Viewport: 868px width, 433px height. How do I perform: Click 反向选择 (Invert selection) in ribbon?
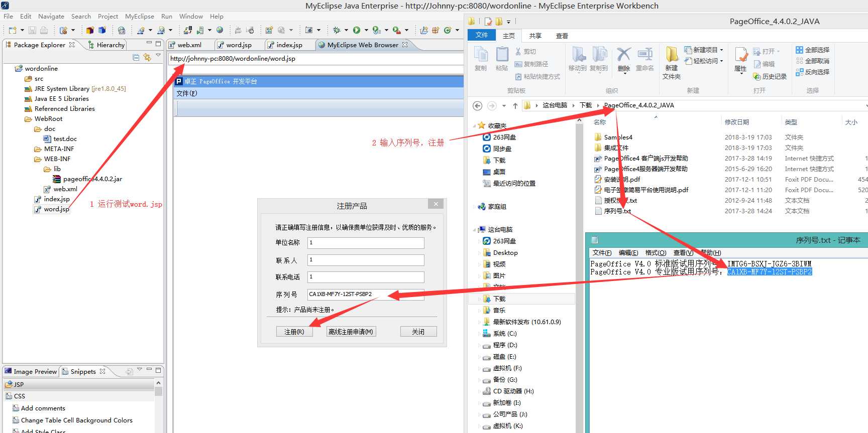tap(813, 72)
